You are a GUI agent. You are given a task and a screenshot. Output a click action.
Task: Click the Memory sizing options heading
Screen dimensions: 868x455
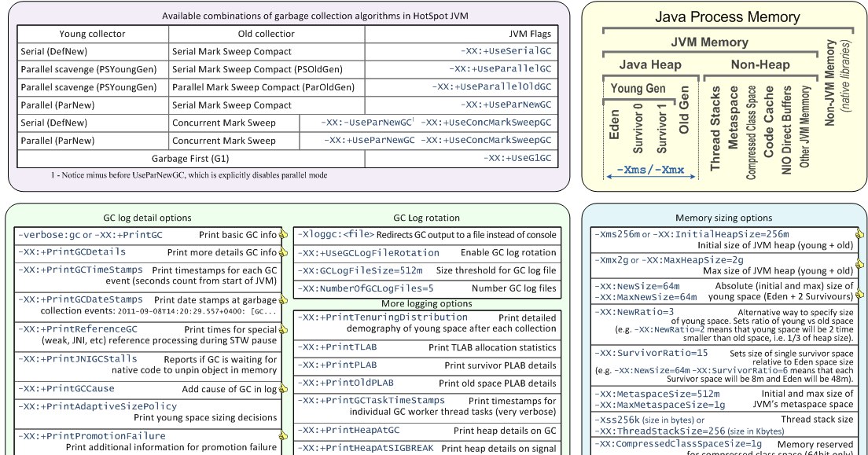click(723, 218)
